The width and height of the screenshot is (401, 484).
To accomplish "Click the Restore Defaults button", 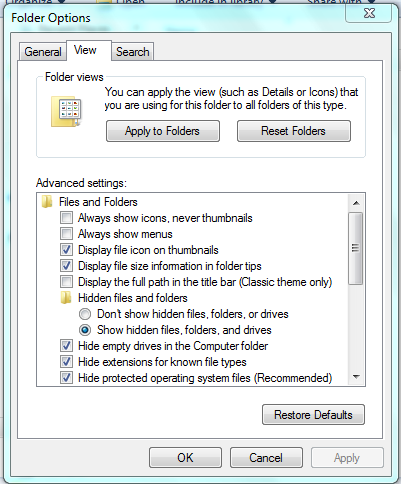I will (x=313, y=415).
